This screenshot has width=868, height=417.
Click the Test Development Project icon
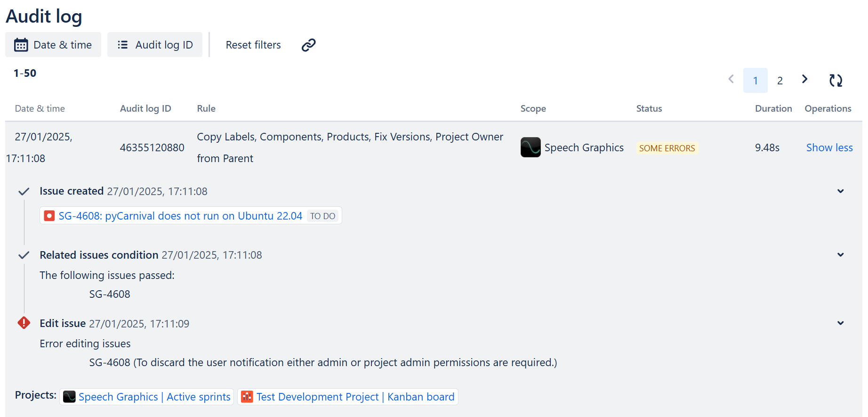coord(247,397)
